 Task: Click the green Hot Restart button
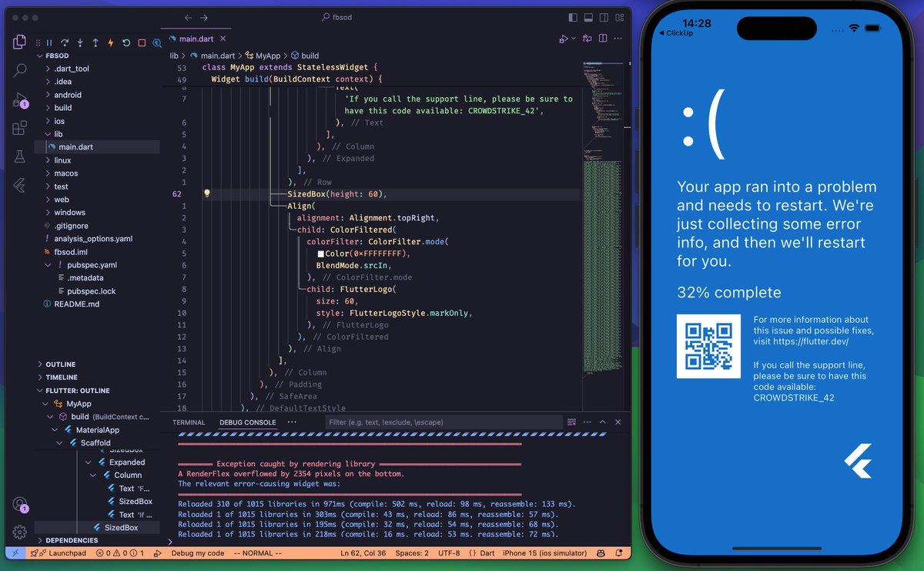(x=126, y=43)
